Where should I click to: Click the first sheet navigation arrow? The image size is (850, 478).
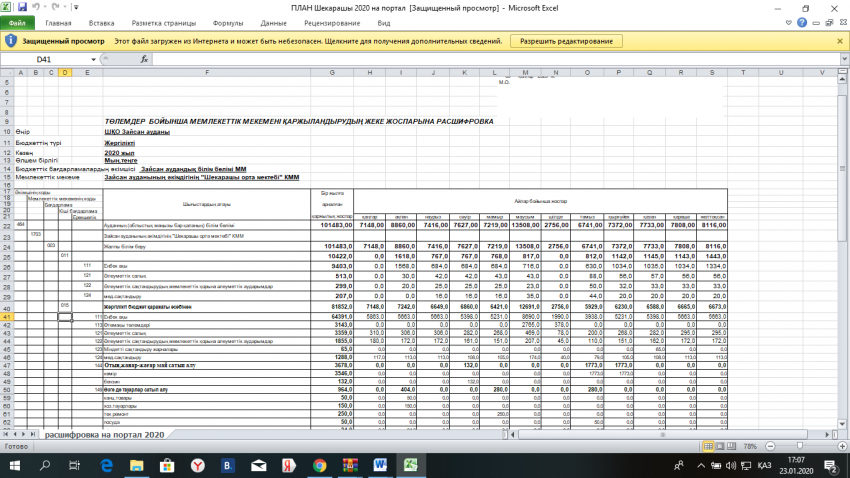click(6, 435)
